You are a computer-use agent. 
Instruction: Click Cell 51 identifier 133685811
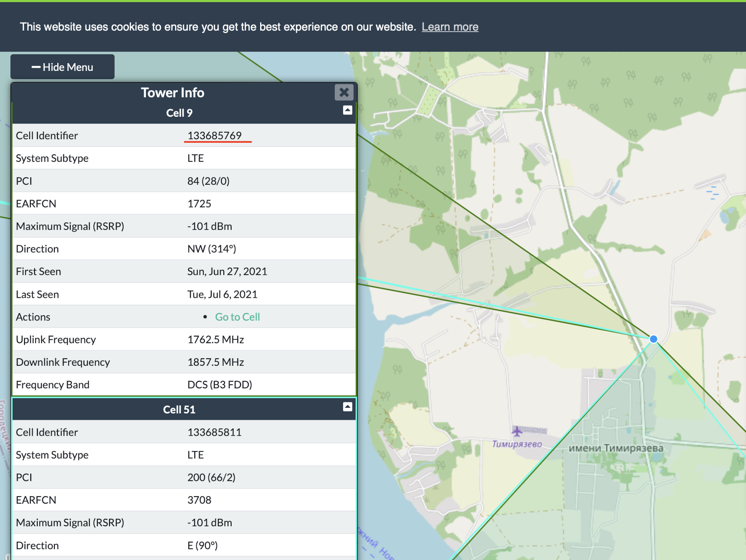click(214, 432)
